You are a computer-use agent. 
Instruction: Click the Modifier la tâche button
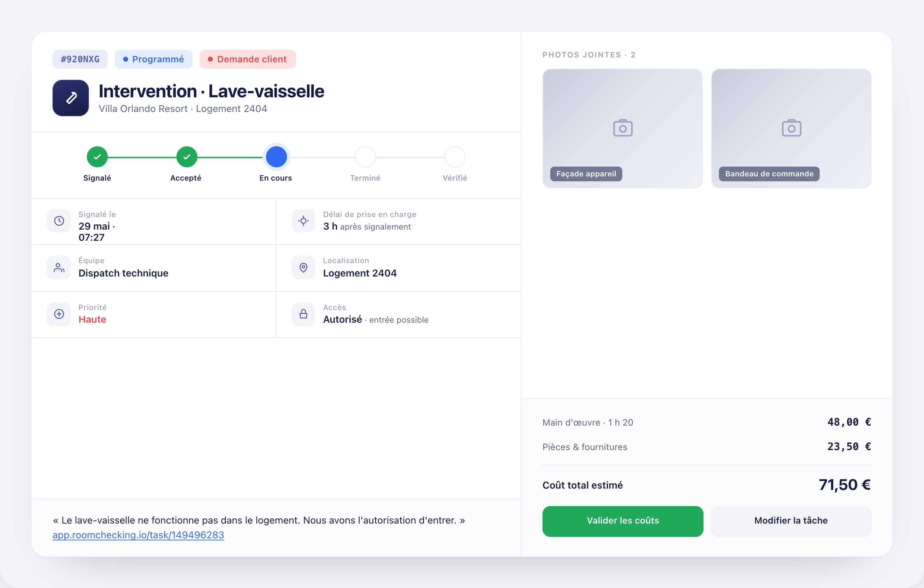790,521
